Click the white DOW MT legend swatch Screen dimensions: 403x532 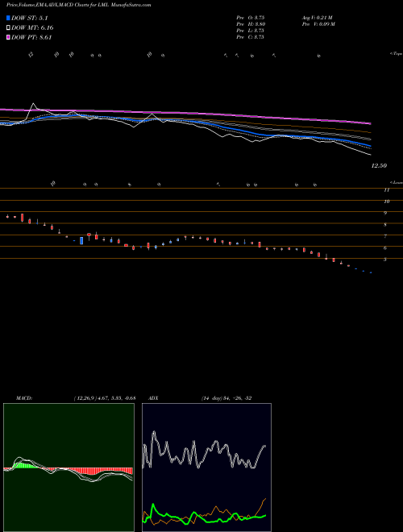(x=9, y=28)
